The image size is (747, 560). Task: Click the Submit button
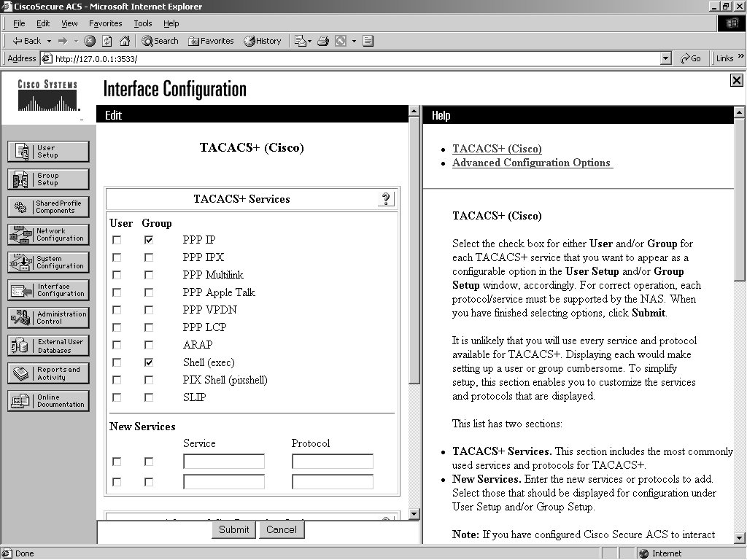tap(233, 529)
